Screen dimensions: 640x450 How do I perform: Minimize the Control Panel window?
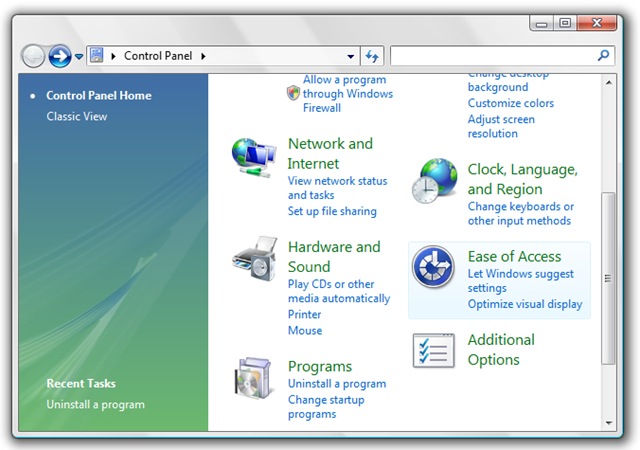point(542,23)
